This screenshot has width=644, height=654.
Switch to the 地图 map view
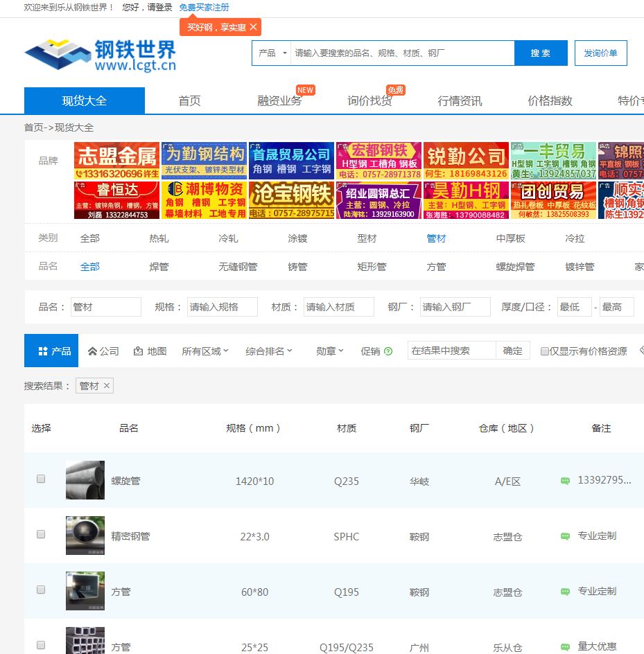point(150,351)
